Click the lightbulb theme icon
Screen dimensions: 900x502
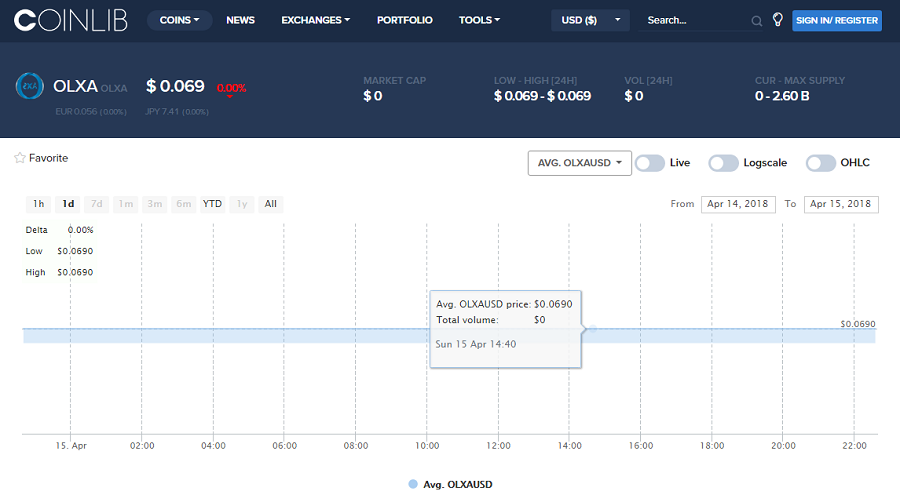778,20
